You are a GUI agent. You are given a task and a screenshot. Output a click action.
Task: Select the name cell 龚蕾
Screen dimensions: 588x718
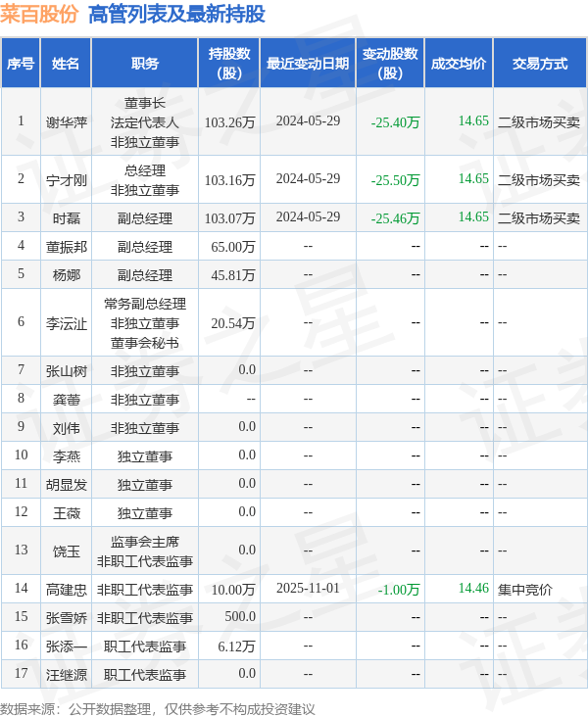coord(67,400)
